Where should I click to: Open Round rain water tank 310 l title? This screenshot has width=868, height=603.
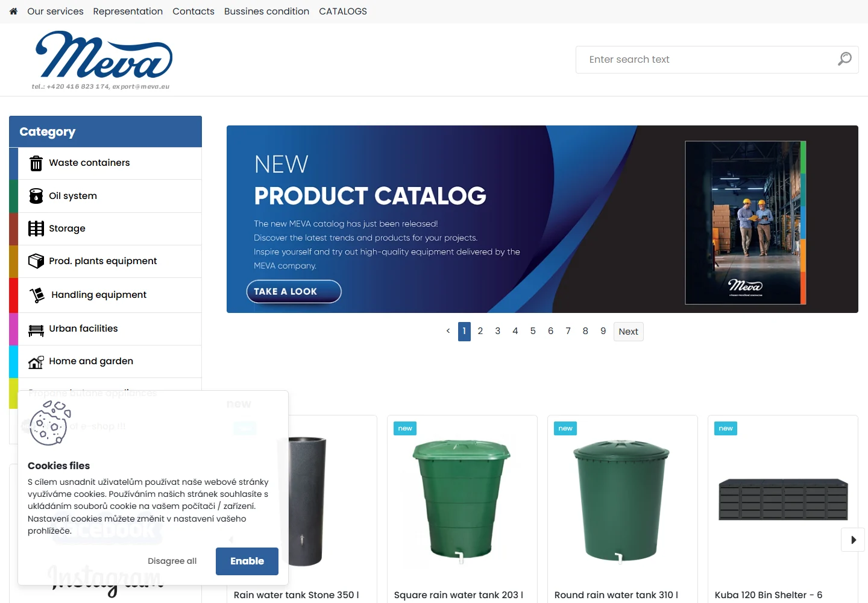(x=616, y=595)
